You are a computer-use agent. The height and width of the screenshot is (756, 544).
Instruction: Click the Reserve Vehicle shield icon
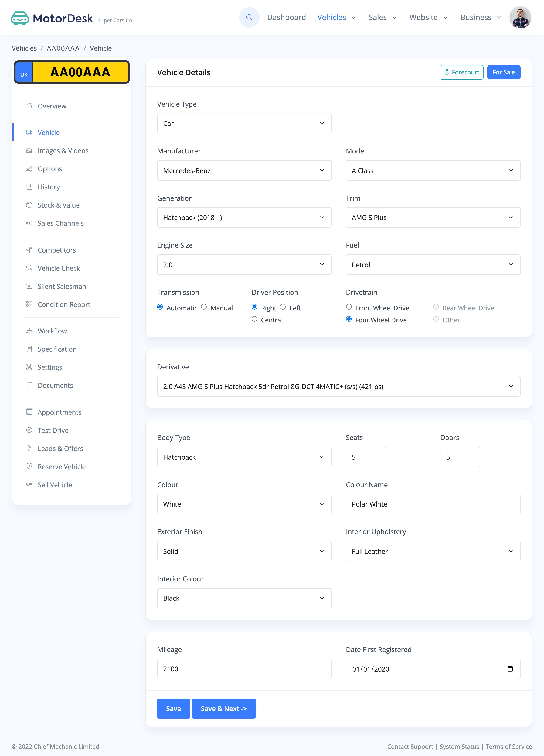pyautogui.click(x=29, y=466)
